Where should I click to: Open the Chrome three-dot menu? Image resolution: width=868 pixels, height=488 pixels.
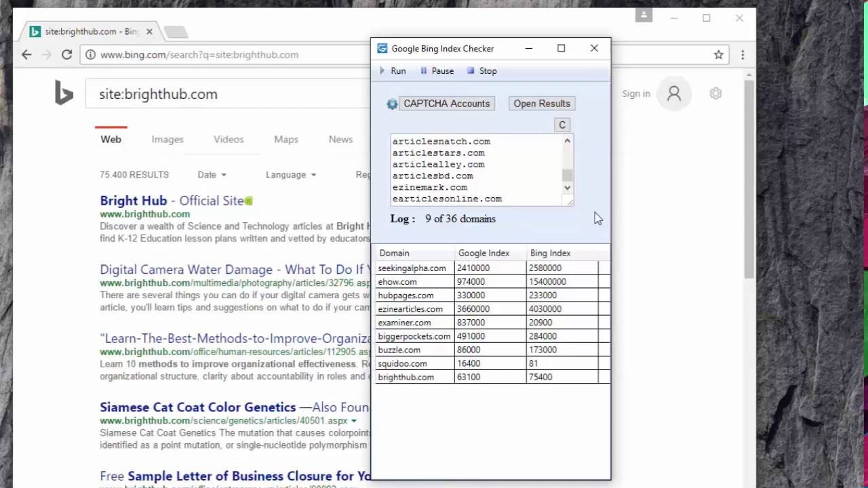point(743,55)
